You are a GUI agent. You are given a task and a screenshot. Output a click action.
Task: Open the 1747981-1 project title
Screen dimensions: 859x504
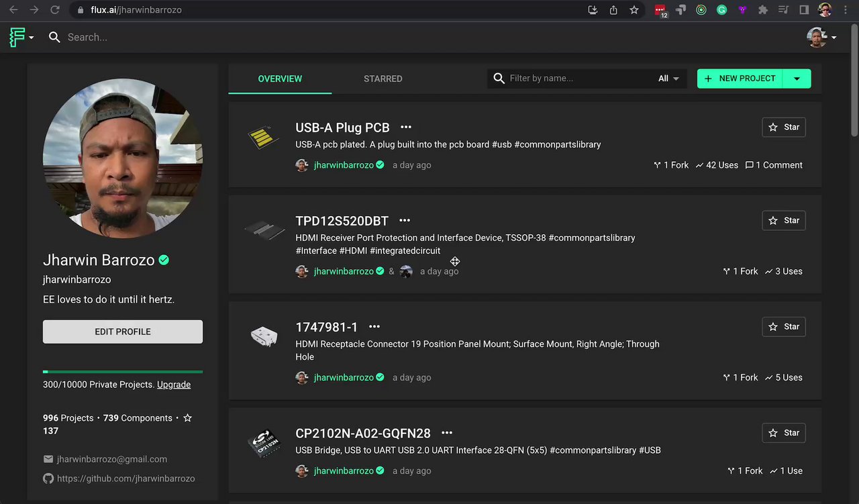coord(327,327)
